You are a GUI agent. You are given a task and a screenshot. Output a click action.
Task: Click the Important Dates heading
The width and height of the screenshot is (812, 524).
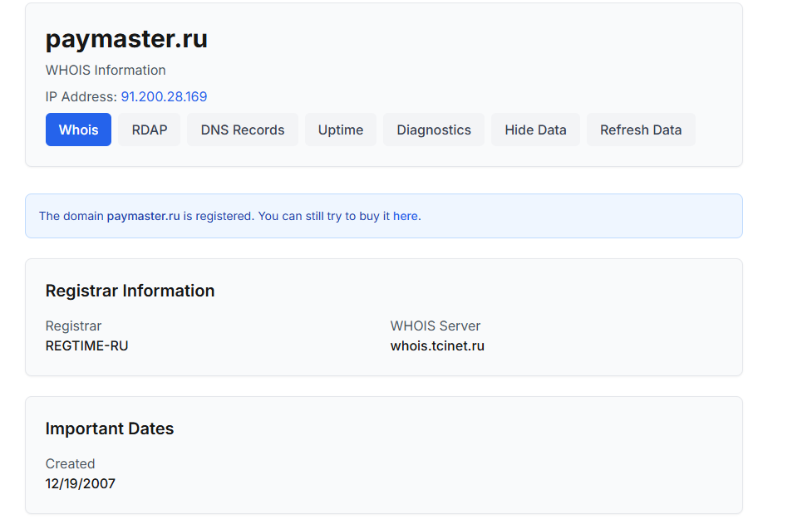(110, 429)
